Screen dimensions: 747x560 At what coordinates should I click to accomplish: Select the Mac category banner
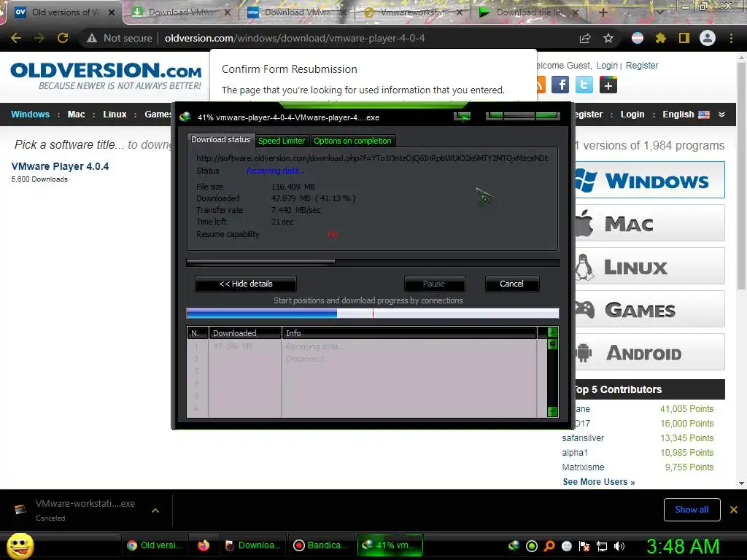tap(650, 223)
